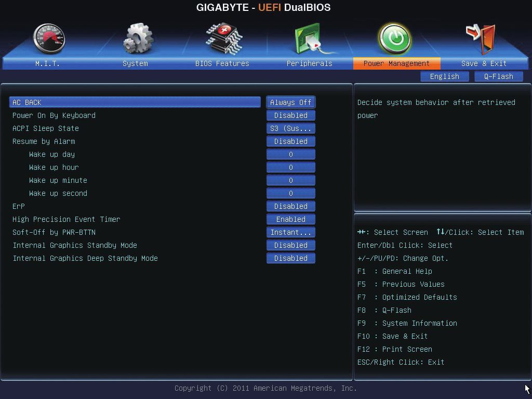Select the Resume by Alarm label
This screenshot has width=532, height=399.
44,141
